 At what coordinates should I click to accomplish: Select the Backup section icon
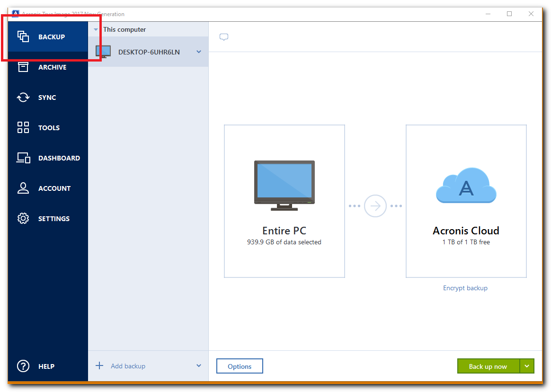coord(23,36)
